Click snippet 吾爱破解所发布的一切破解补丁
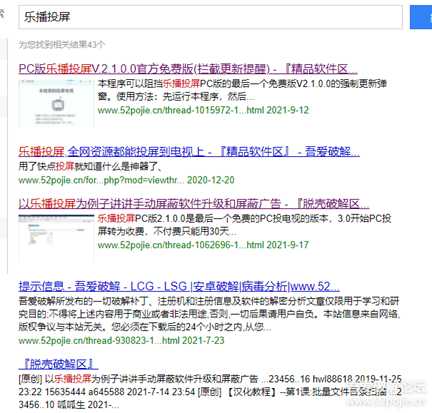This screenshot has height=413, width=432. click(x=209, y=314)
